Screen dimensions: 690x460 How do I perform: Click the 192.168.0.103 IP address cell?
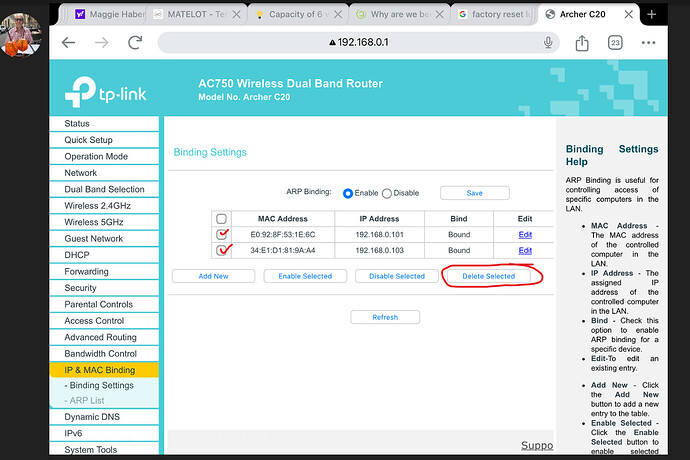pos(379,250)
